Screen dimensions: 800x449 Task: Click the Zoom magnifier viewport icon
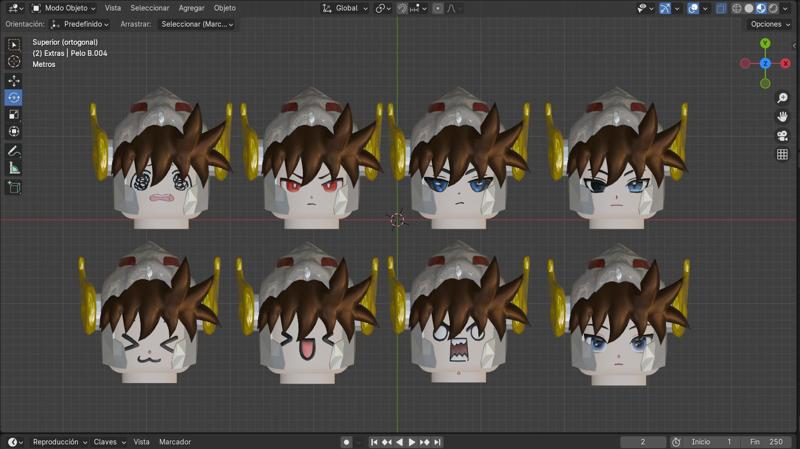[782, 97]
